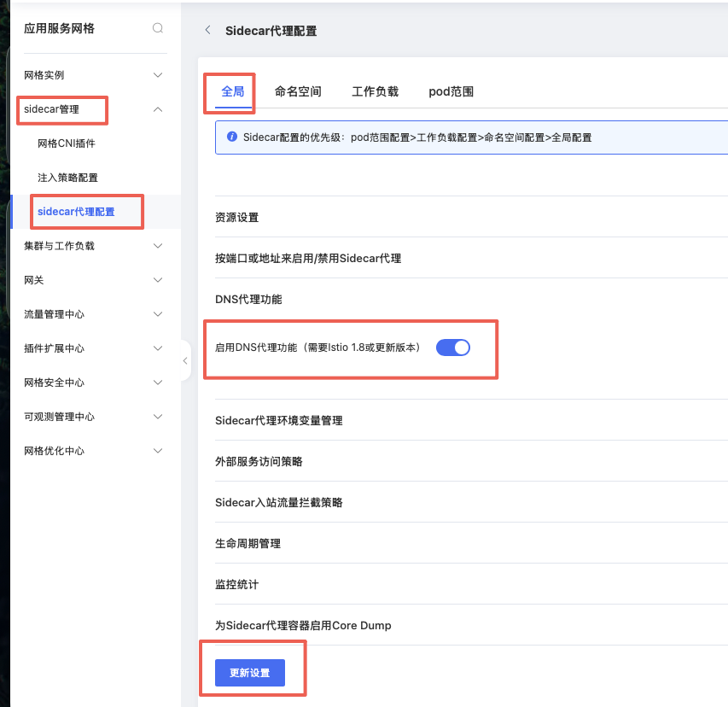Image resolution: width=728 pixels, height=707 pixels.
Task: Expand 为Sidecar代理容器启用Core Dump section
Action: coord(303,626)
